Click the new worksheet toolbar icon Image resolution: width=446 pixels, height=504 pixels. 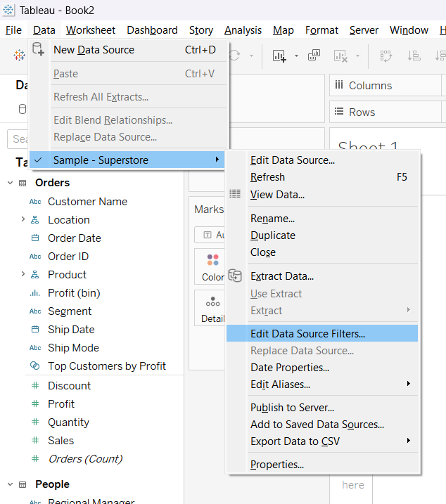[x=279, y=56]
